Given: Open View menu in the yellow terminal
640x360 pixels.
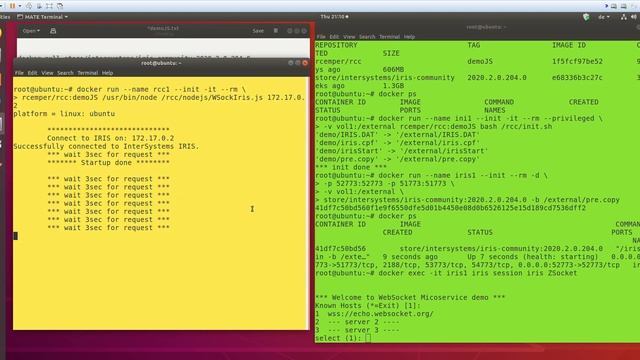Looking at the screenshot, I should (x=47, y=73).
